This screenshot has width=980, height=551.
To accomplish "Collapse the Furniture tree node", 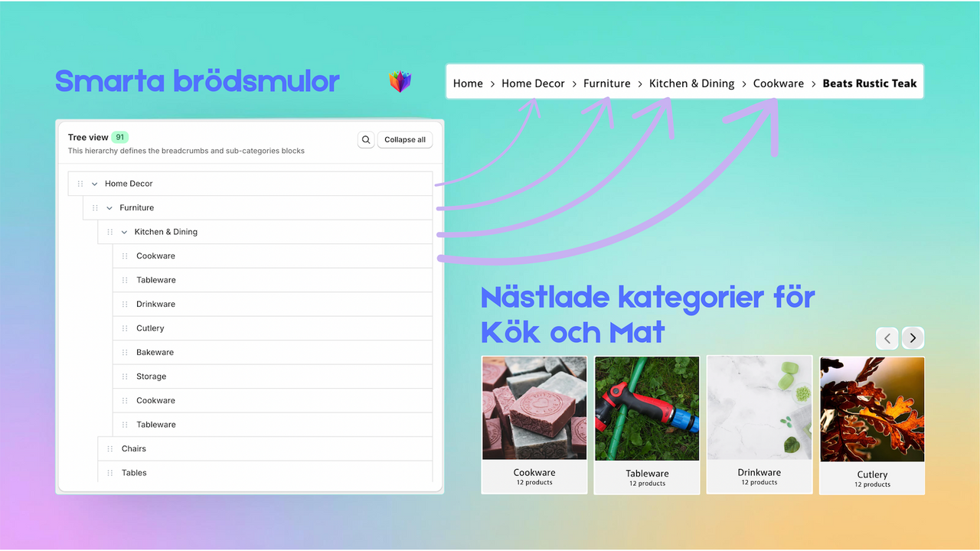I will [x=109, y=207].
